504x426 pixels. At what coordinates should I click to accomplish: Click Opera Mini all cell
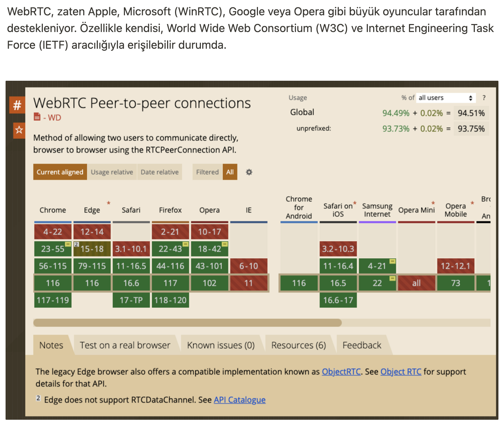(x=417, y=283)
